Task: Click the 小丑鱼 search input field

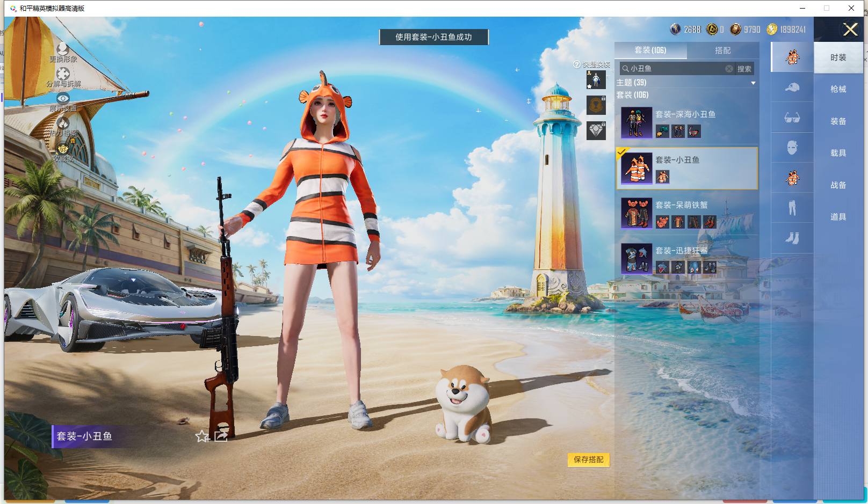Action: (676, 69)
